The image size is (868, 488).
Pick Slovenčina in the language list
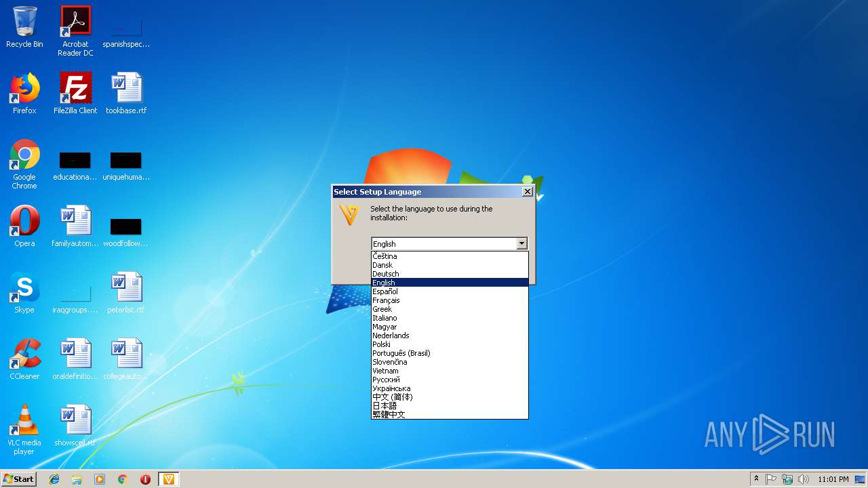coord(450,362)
